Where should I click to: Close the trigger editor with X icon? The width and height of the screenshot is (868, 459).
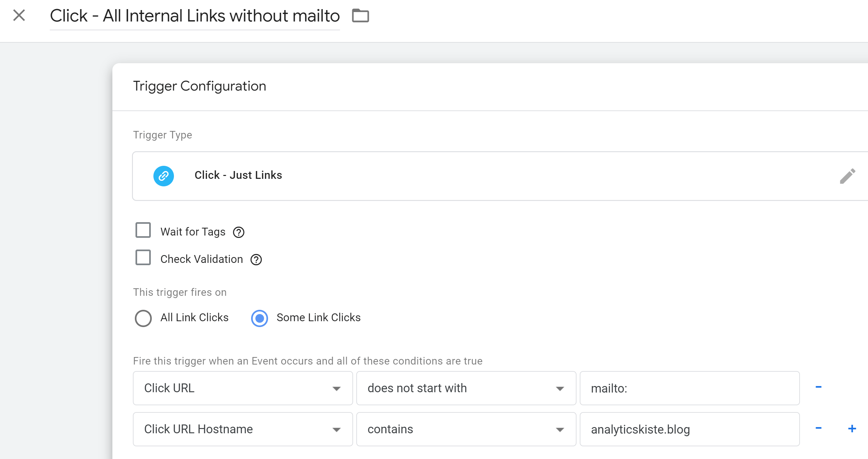point(19,16)
